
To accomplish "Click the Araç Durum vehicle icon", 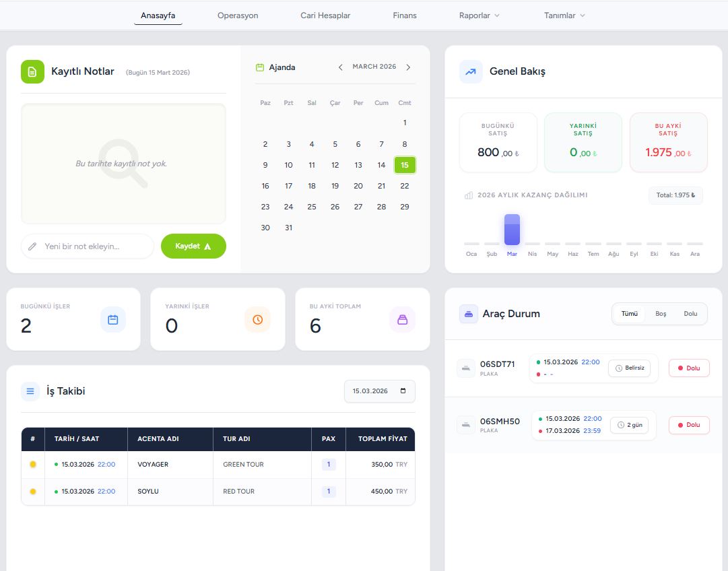I will (x=469, y=314).
